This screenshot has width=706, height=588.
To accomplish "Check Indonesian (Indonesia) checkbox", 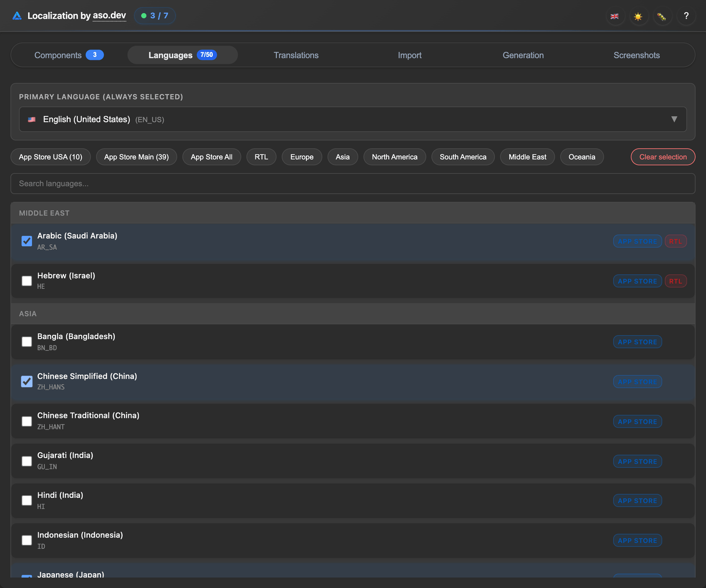I will (x=27, y=540).
